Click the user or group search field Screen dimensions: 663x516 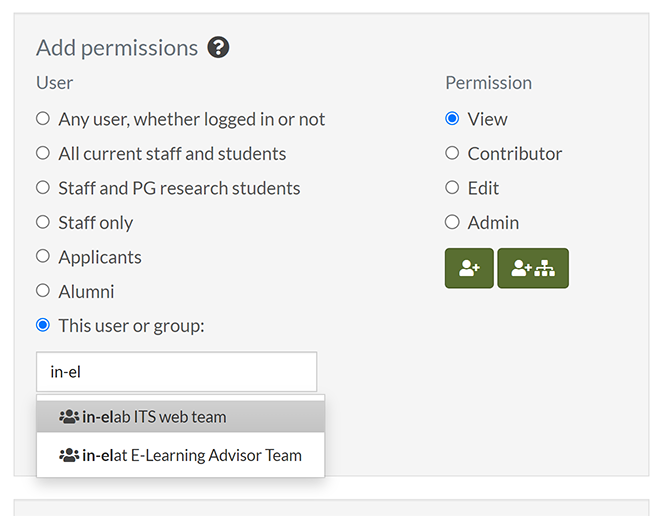[x=176, y=372]
